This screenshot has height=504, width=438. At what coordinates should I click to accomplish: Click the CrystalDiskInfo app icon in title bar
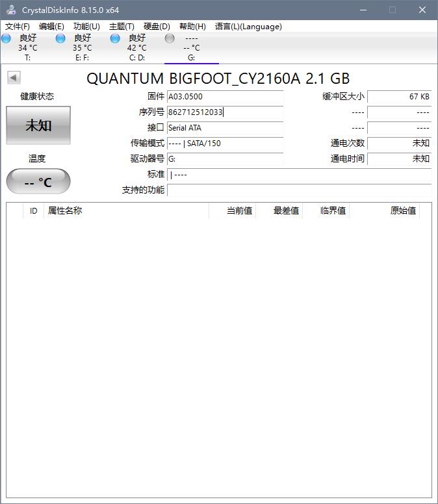[11, 10]
